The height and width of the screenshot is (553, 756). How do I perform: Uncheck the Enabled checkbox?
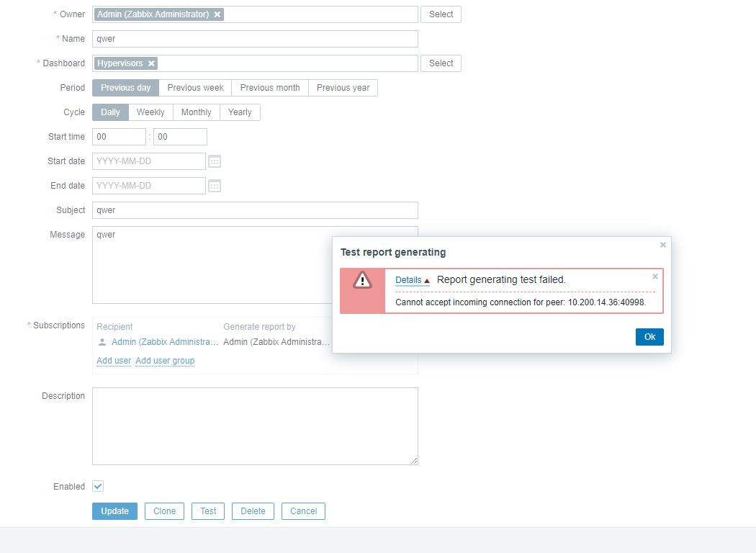(98, 486)
